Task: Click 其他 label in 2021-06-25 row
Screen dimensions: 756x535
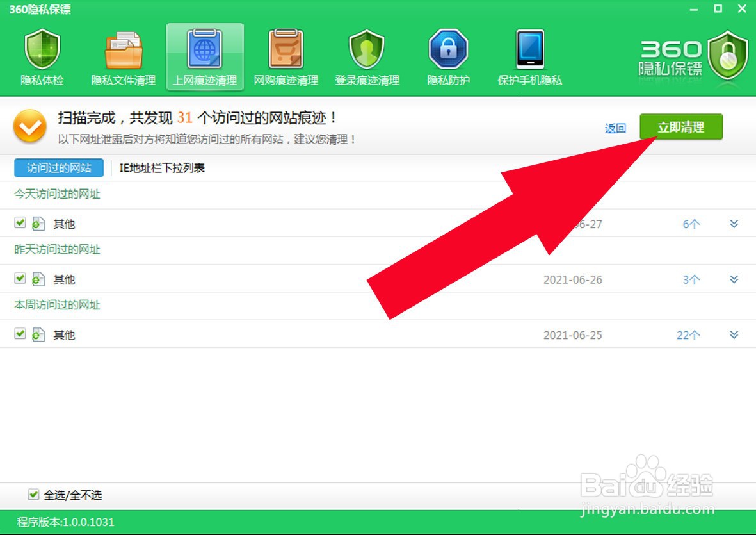Action: coord(64,335)
